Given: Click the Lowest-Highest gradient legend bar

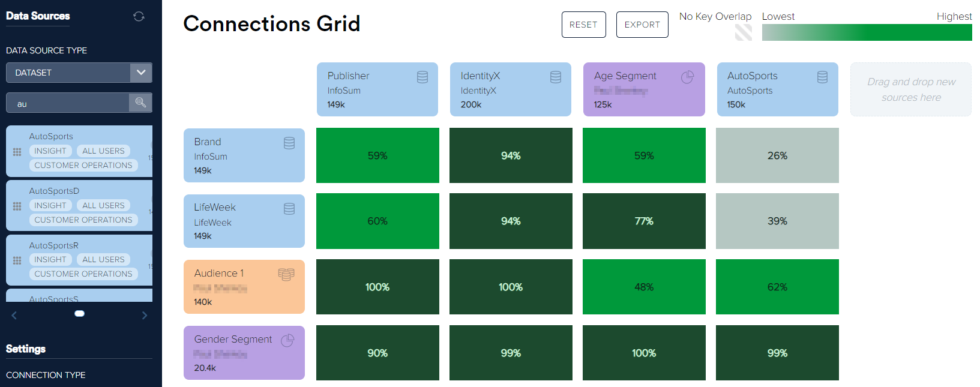Looking at the screenshot, I should [x=867, y=32].
